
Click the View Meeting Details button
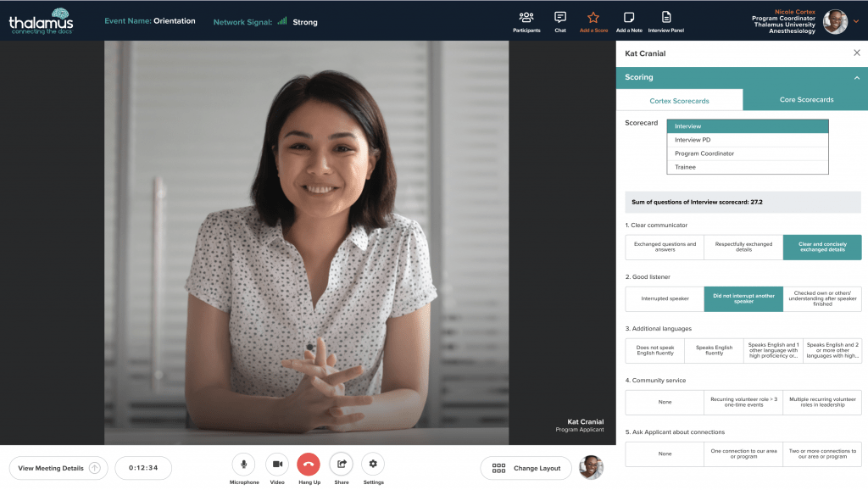[58, 468]
